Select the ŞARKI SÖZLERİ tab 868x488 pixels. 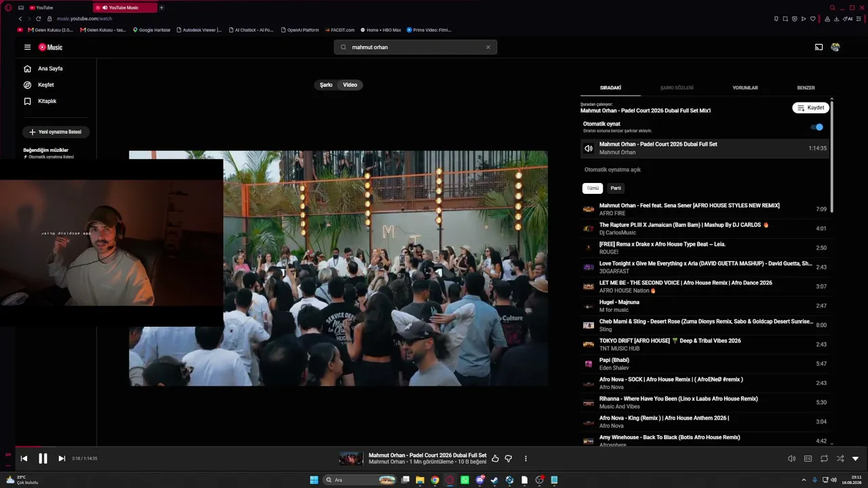coord(677,87)
